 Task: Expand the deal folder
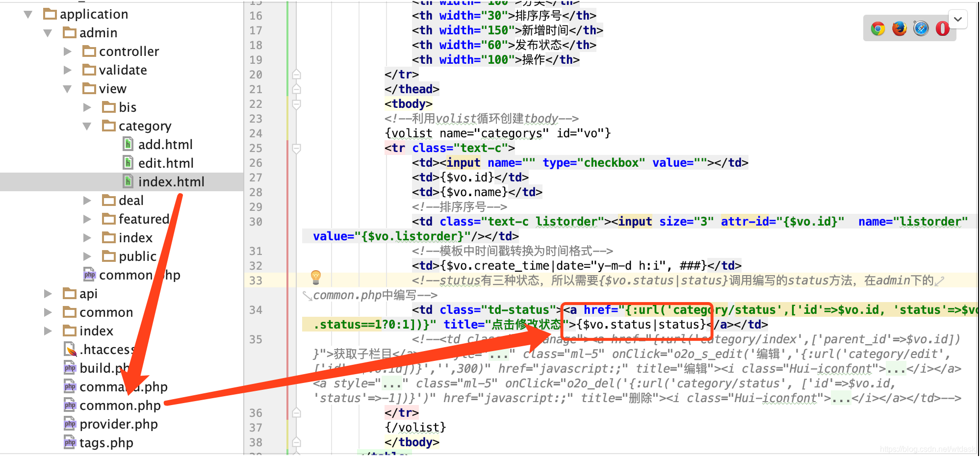tap(87, 201)
